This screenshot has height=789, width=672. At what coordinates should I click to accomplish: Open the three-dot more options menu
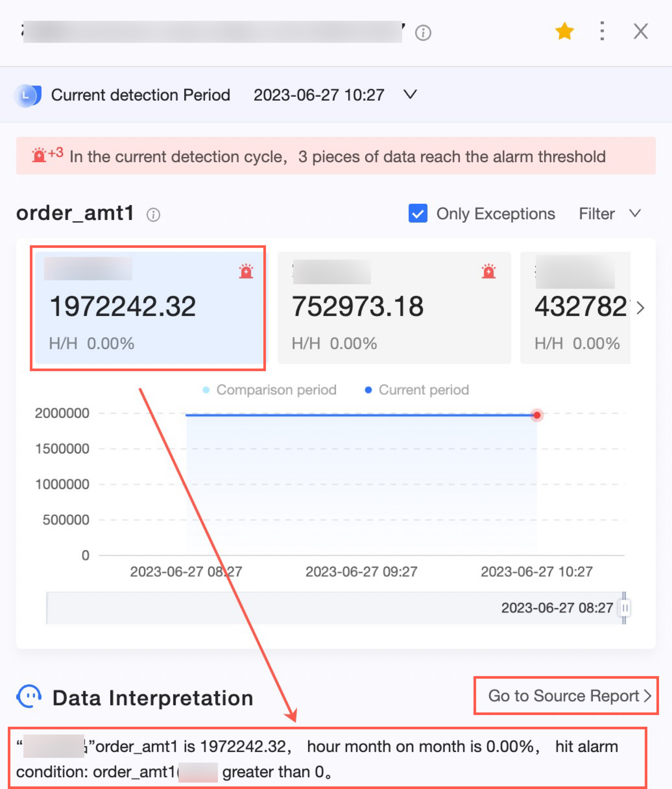tap(602, 31)
